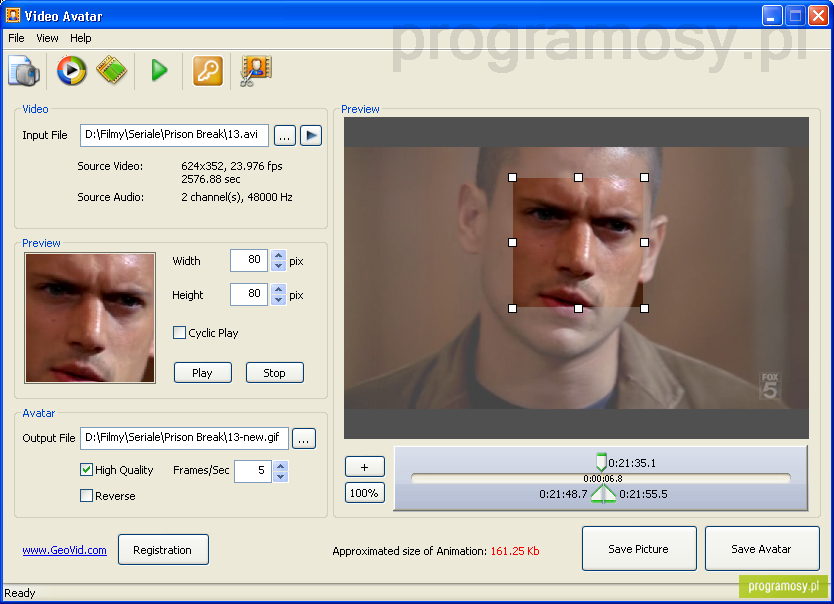Decrease Frames/Sec with down arrow
The width and height of the screenshot is (834, 604).
pyautogui.click(x=281, y=476)
